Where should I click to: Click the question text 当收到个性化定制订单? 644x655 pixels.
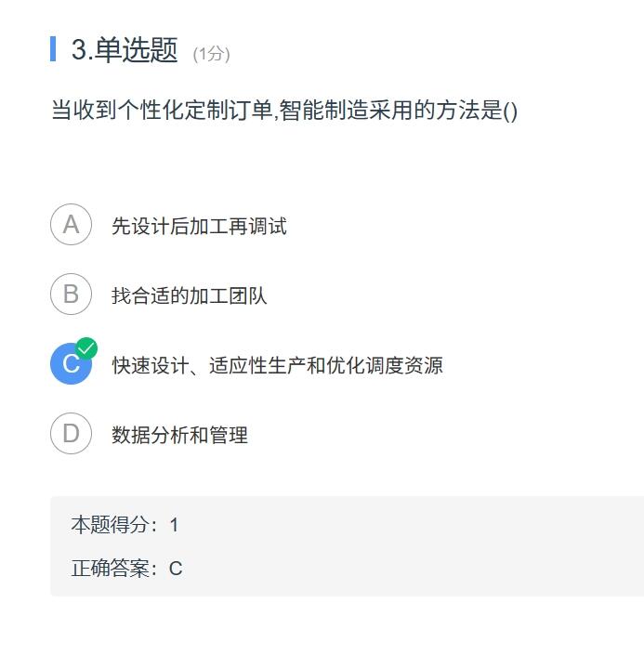162,111
